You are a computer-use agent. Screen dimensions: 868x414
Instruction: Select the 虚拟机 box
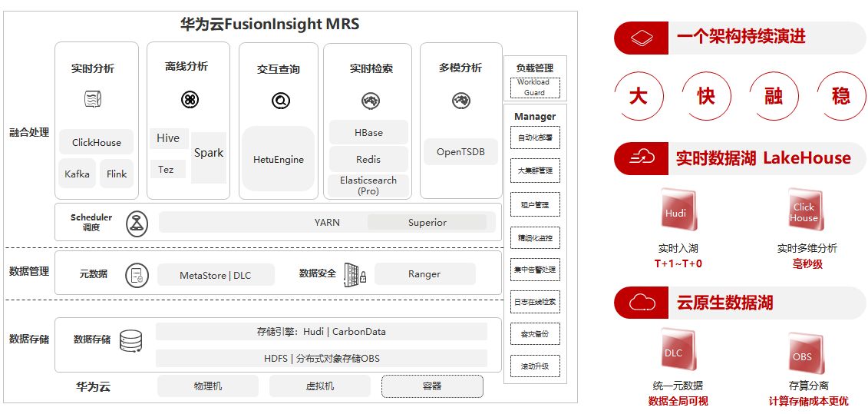pos(320,386)
